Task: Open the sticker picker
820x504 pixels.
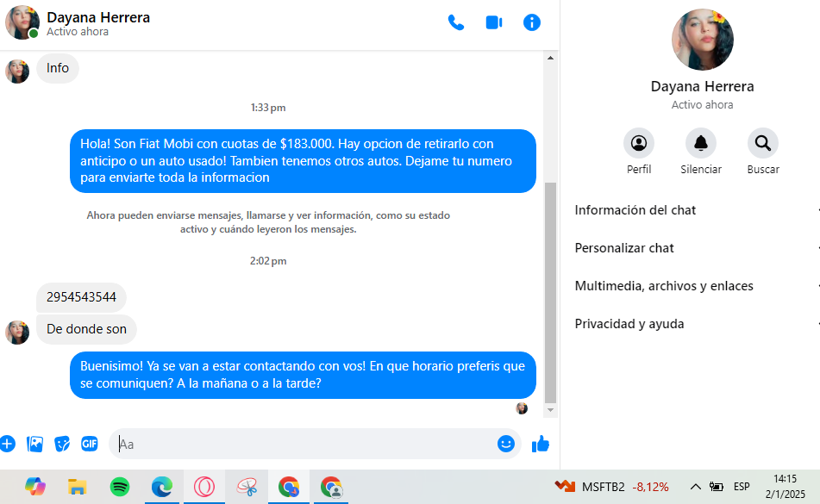Action: 62,444
